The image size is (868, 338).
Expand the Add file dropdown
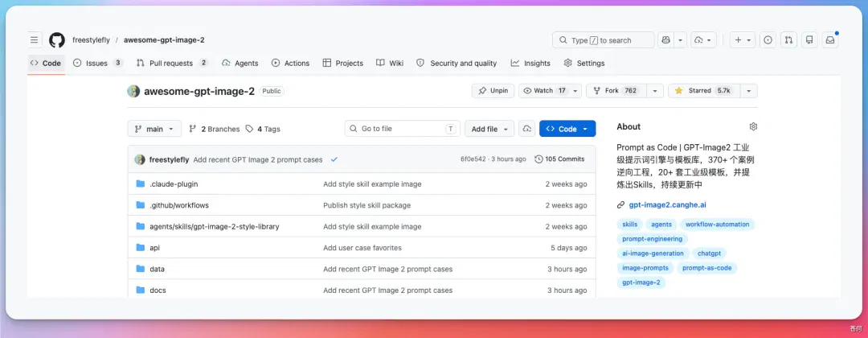click(489, 129)
